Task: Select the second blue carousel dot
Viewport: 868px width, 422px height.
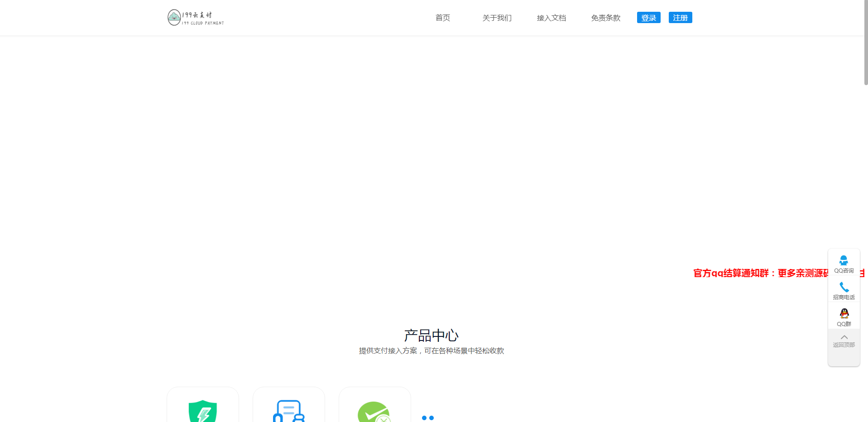Action: click(x=432, y=418)
